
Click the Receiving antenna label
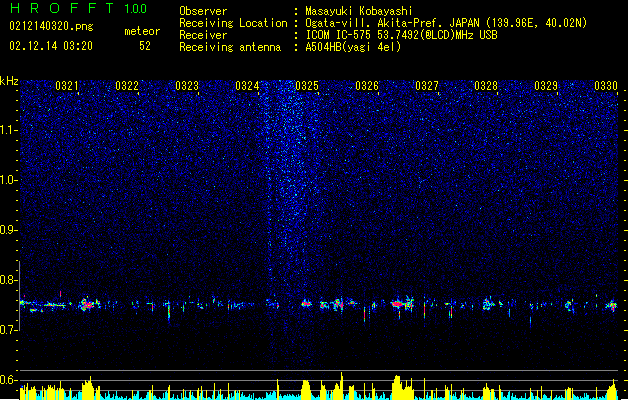click(230, 47)
